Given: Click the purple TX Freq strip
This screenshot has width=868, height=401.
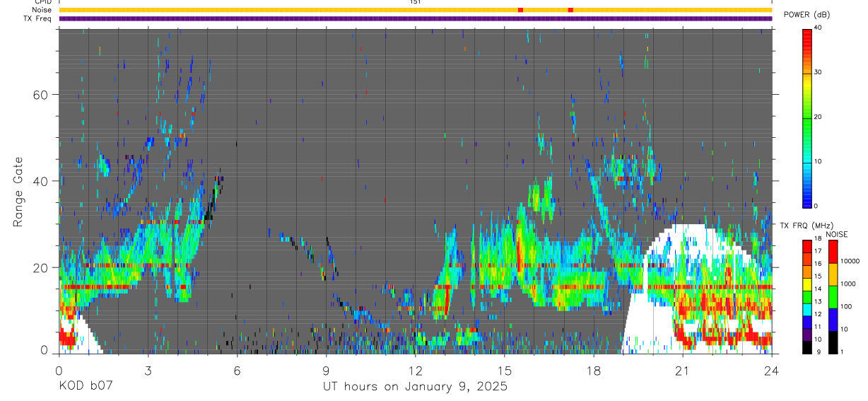Looking at the screenshot, I should pyautogui.click(x=416, y=18).
